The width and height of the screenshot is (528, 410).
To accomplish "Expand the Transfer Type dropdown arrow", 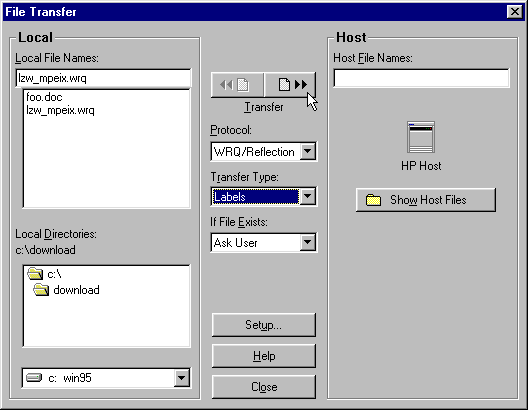I will pos(308,196).
